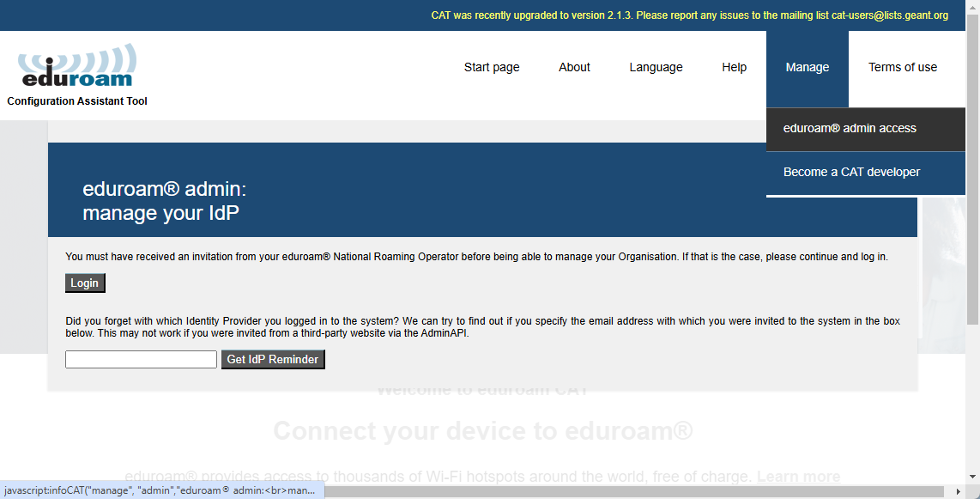Open the Help menu

tap(734, 68)
